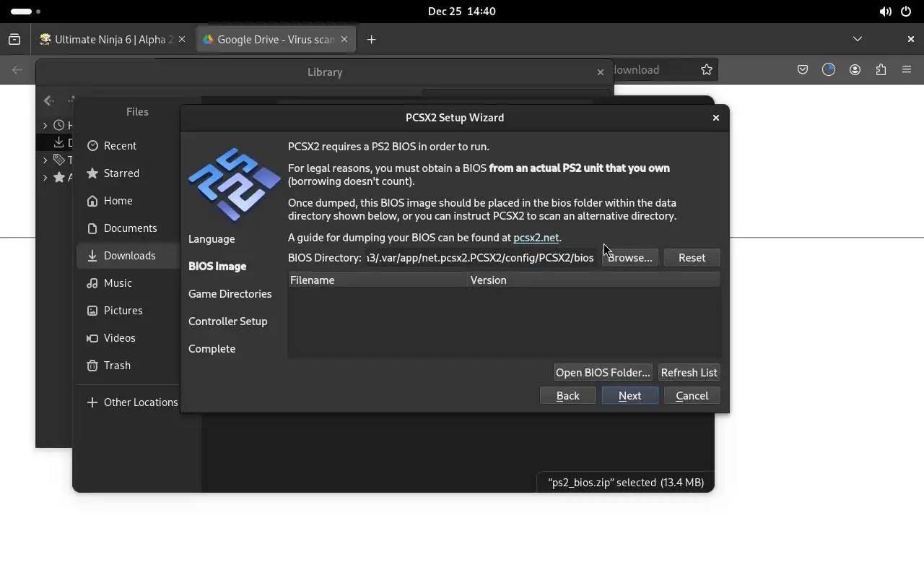924x578 pixels.
Task: Open power system menu
Action: [906, 12]
